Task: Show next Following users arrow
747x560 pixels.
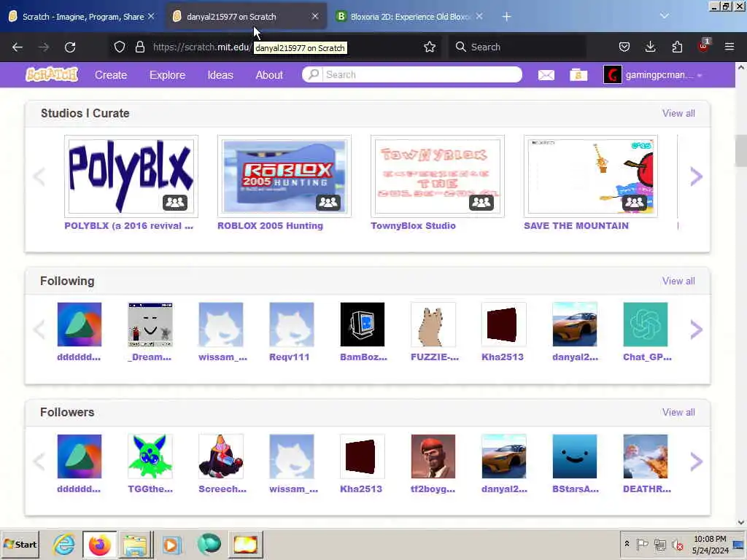Action: pos(697,330)
